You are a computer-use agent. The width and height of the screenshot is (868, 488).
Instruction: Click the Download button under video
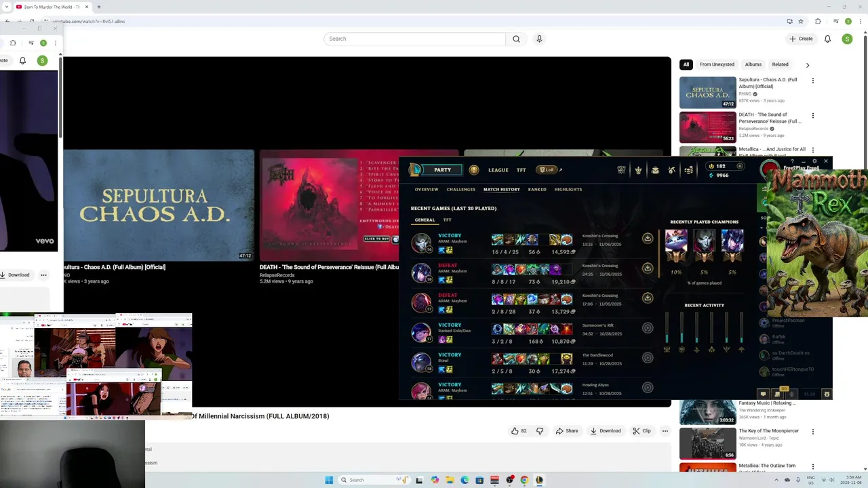coord(606,430)
